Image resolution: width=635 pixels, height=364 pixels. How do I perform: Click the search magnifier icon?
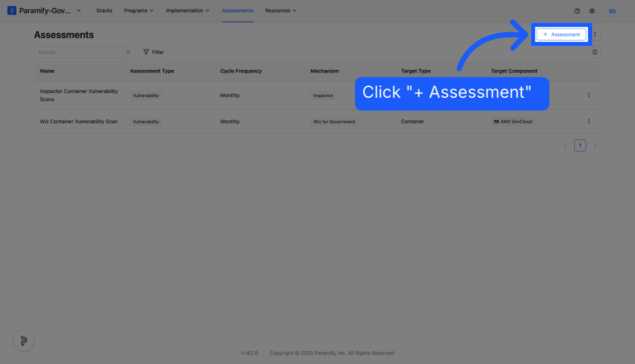pos(129,52)
